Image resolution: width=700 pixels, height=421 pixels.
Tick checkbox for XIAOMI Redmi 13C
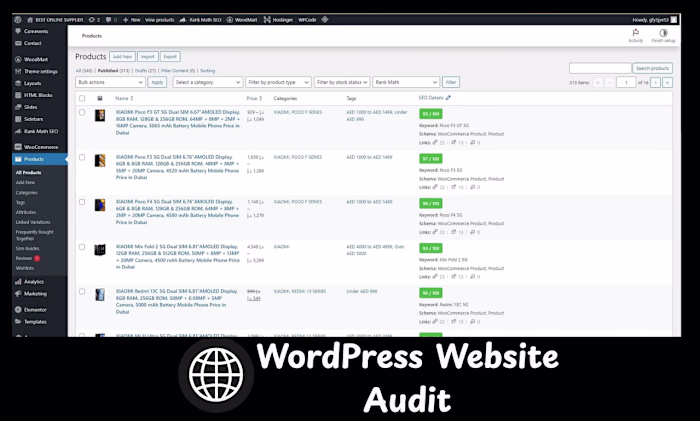[x=82, y=292]
